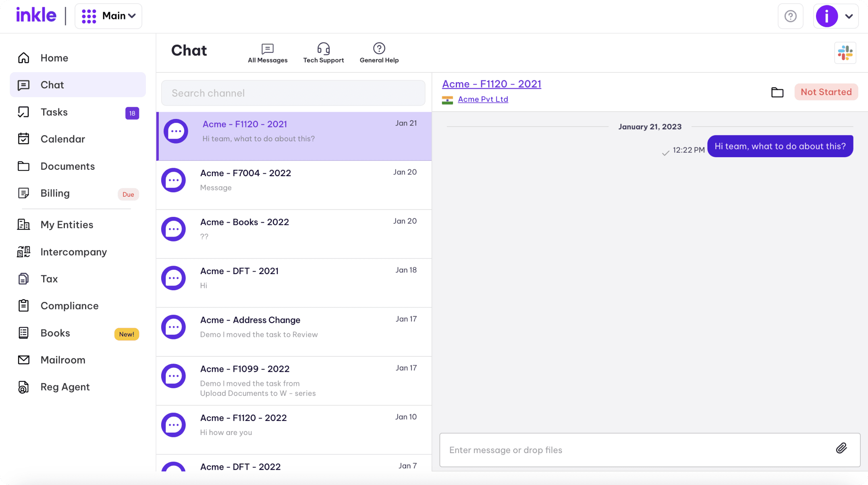The height and width of the screenshot is (485, 868).
Task: Click the inkle logo
Action: tap(36, 15)
